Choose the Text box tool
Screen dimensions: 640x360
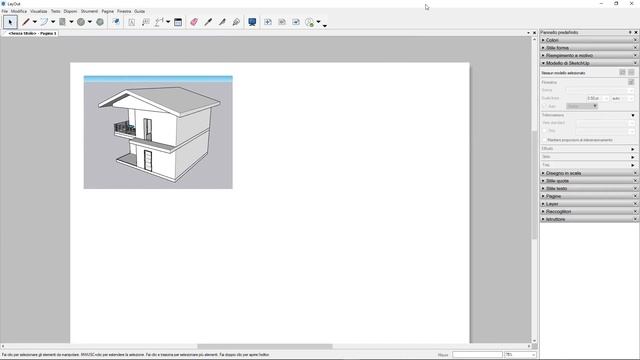click(131, 22)
